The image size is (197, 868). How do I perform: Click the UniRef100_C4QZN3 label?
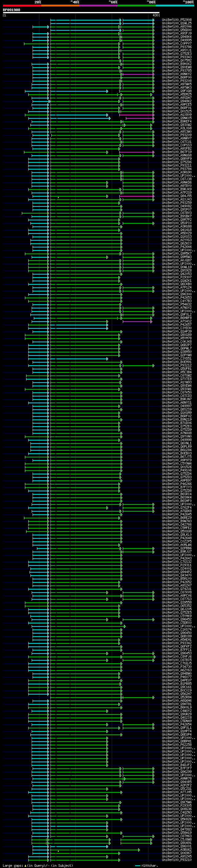click(x=177, y=812)
